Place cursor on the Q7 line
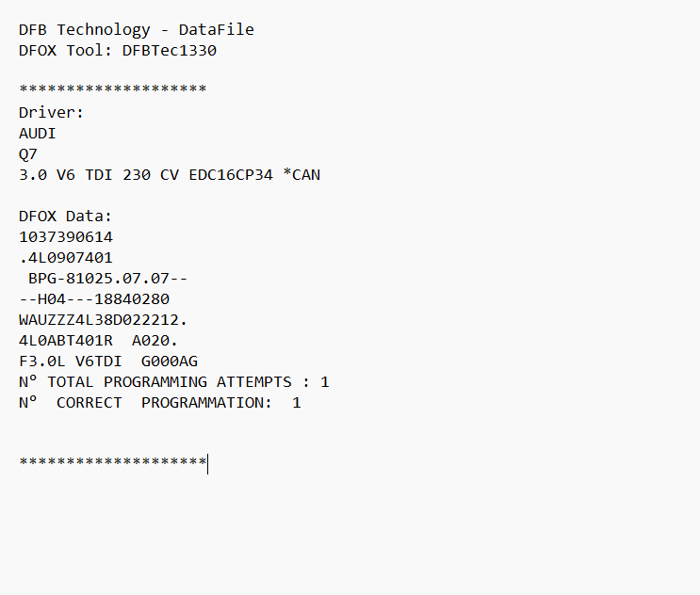This screenshot has width=700, height=595. [x=28, y=154]
